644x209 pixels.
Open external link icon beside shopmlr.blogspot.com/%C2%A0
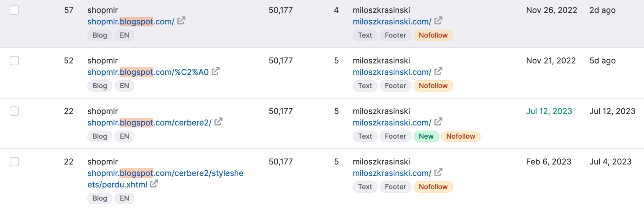(216, 71)
